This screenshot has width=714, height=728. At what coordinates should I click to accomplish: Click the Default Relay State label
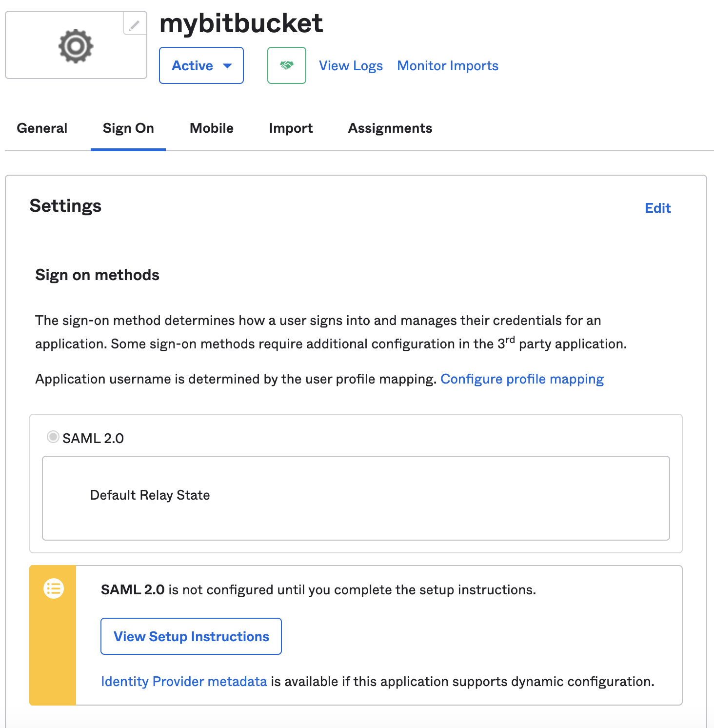point(150,495)
